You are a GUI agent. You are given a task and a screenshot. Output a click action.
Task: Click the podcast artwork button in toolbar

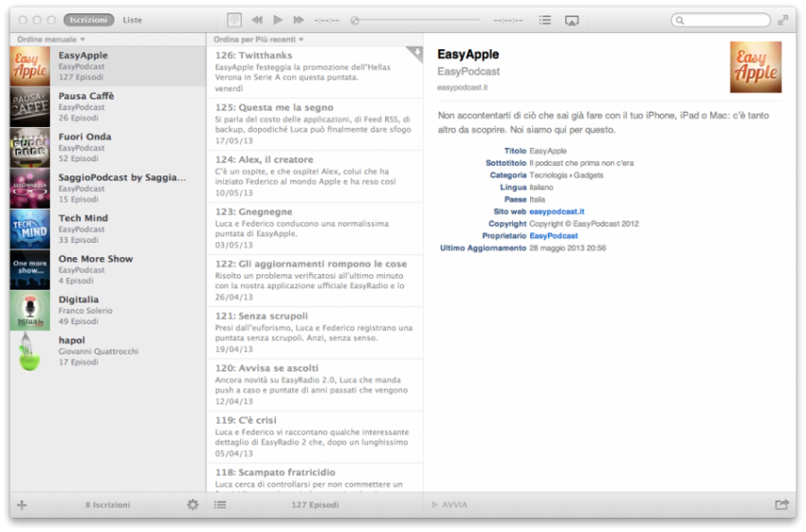click(x=234, y=20)
